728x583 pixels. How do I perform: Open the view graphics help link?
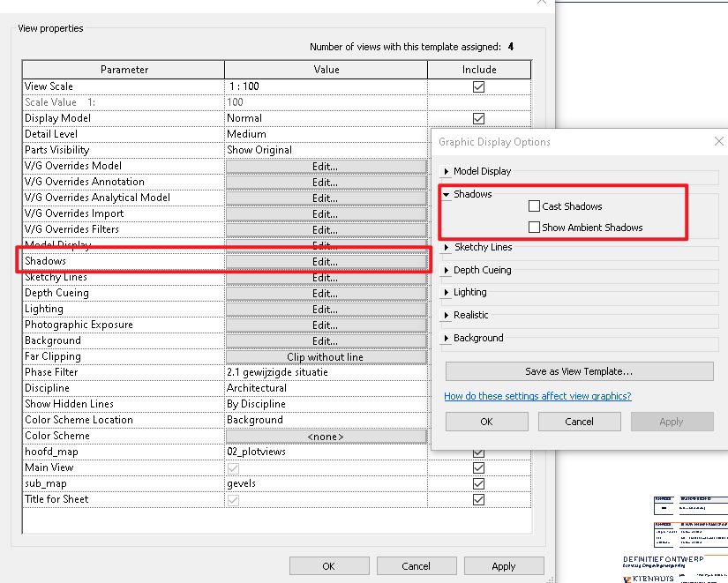[x=537, y=395]
